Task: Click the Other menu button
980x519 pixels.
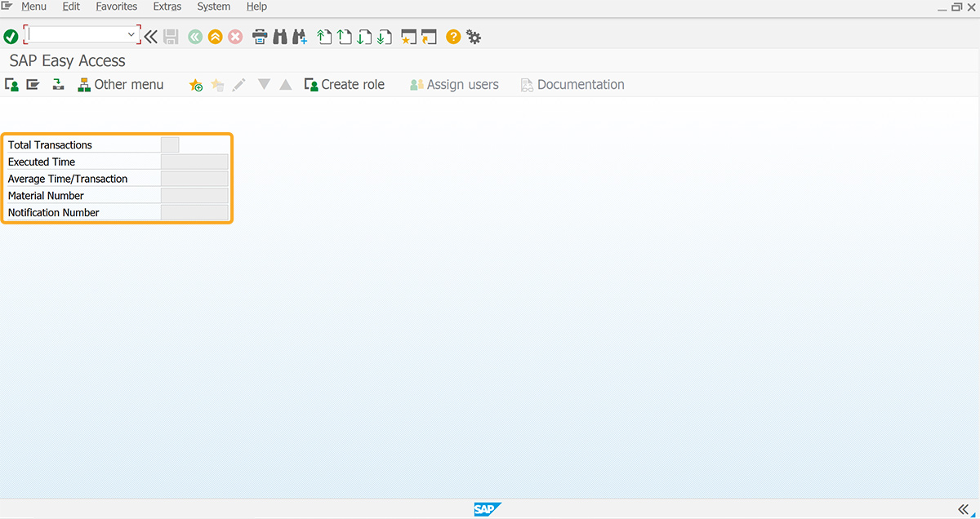Action: (x=121, y=85)
